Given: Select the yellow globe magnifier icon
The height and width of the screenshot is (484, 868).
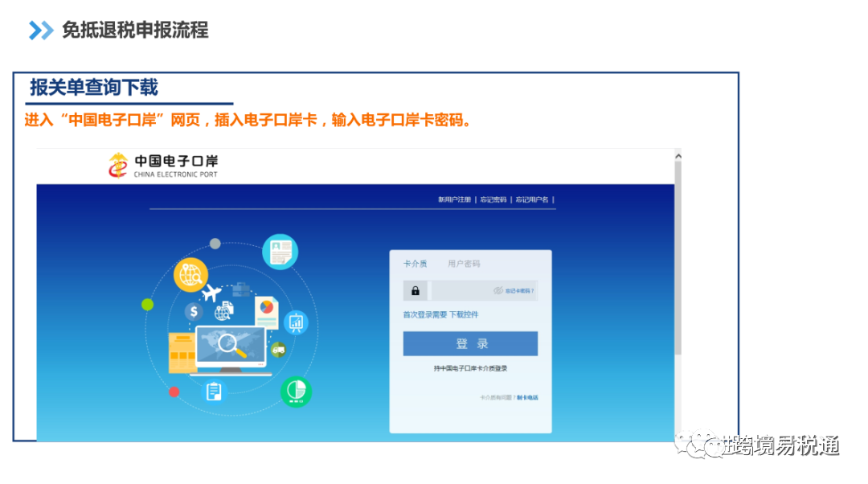Looking at the screenshot, I should coord(192,275).
